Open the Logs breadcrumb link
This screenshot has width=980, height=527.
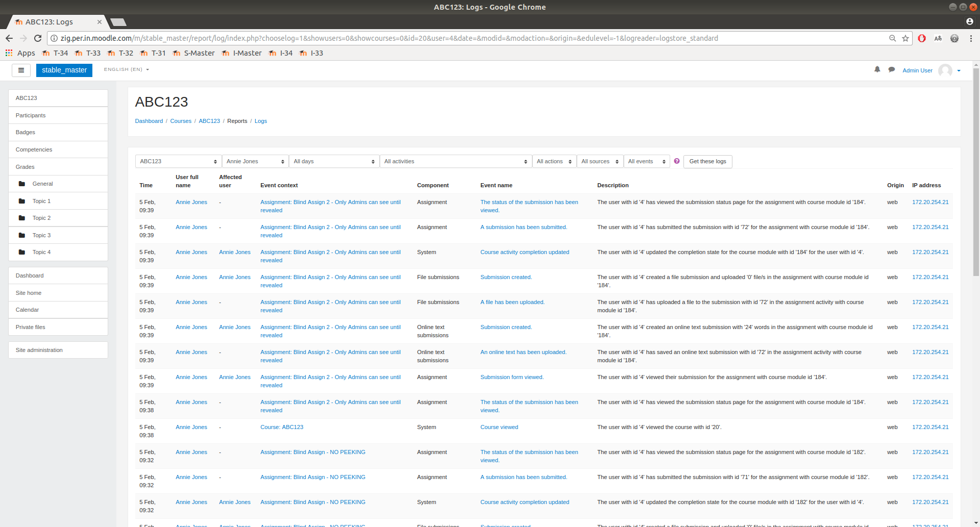point(261,121)
